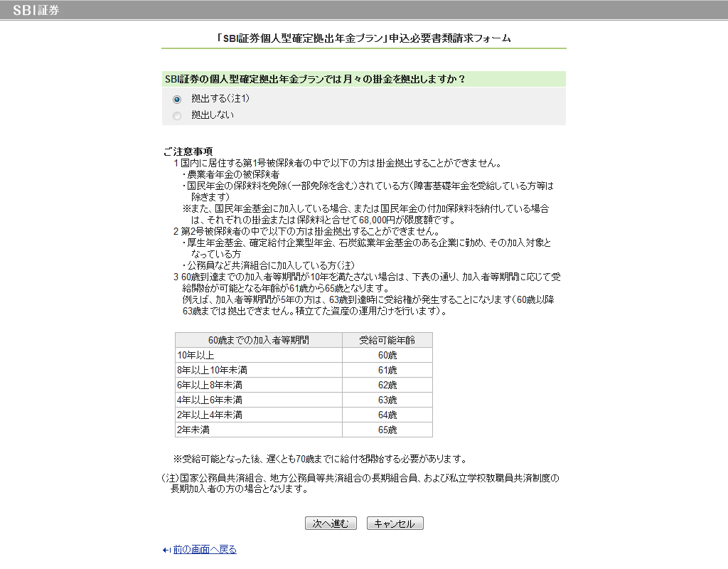
Task: Click the 受給可能年齢 table header
Action: click(x=387, y=340)
